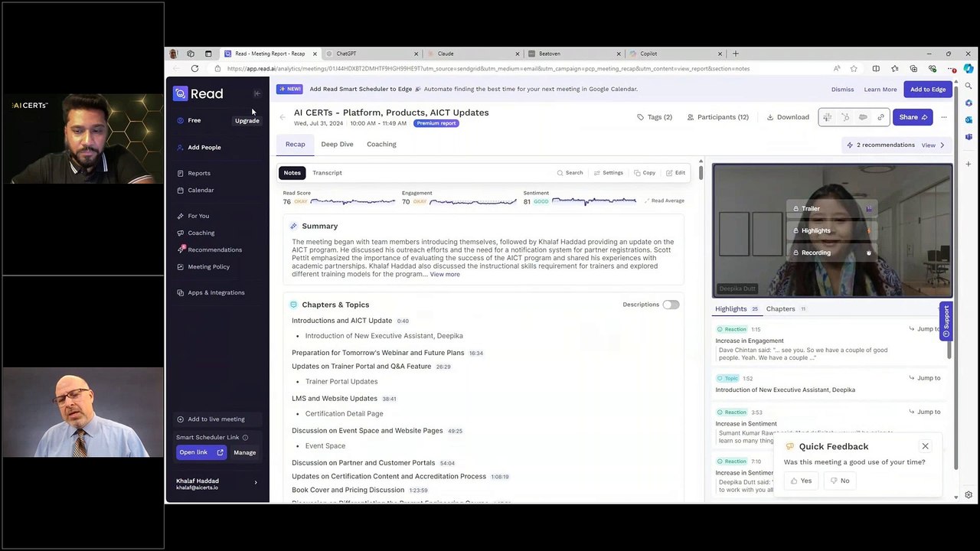This screenshot has width=980, height=551.
Task: Switch to the ChatGPT browser tab
Action: (x=373, y=54)
